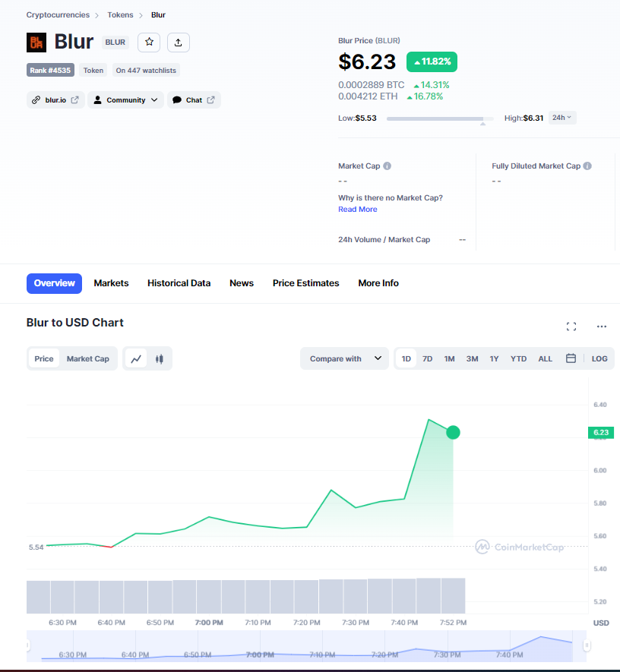Click Fully Diluted Market Cap info icon
Viewport: 620px width, 672px height.
(x=587, y=166)
